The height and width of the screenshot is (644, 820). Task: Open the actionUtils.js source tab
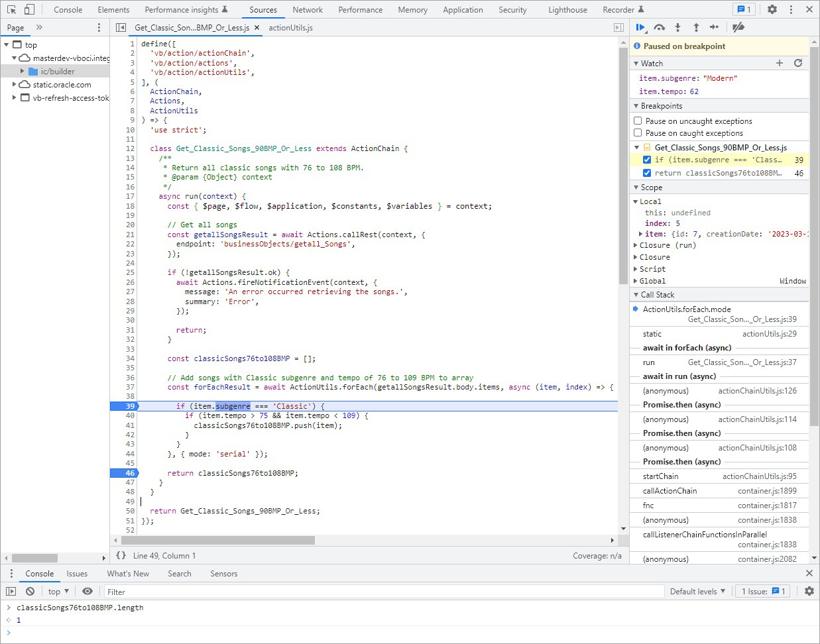290,28
